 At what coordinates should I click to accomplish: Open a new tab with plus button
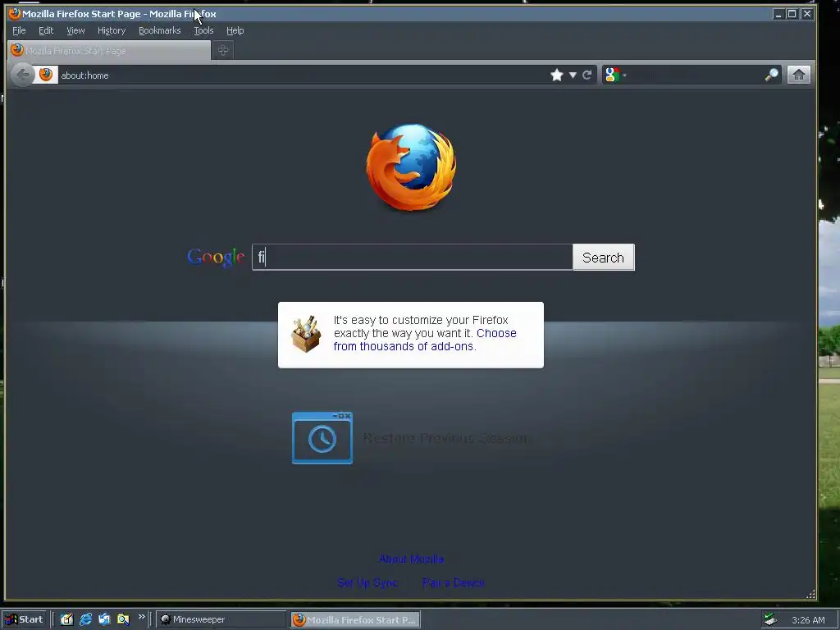tap(223, 50)
